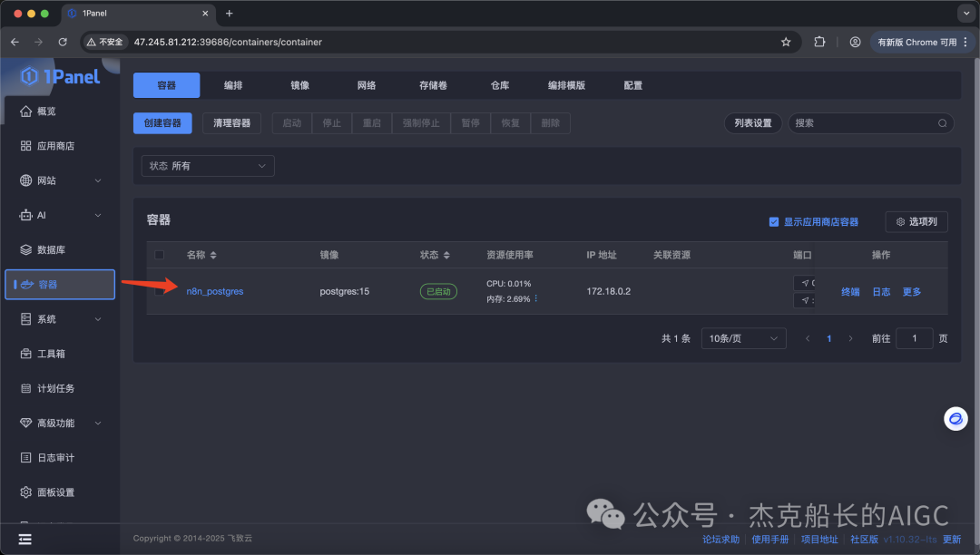Image resolution: width=980 pixels, height=555 pixels.
Task: Go back in Chrome
Action: click(x=15, y=42)
